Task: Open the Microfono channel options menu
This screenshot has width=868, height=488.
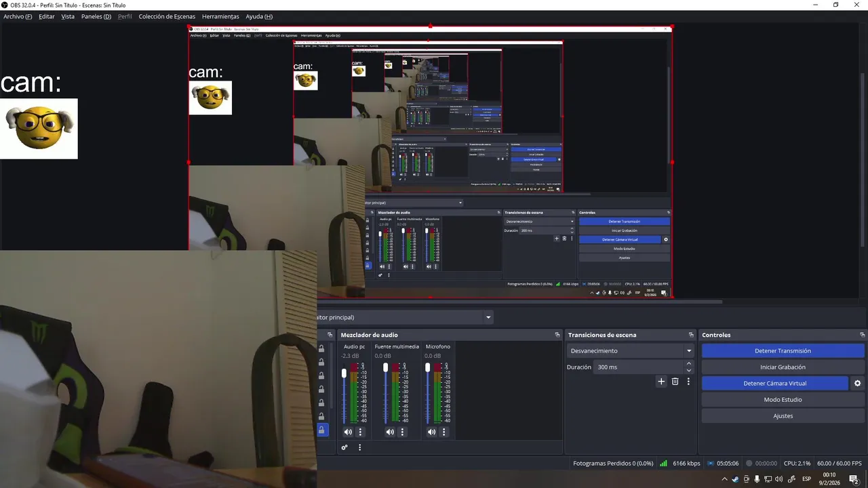Action: click(444, 432)
